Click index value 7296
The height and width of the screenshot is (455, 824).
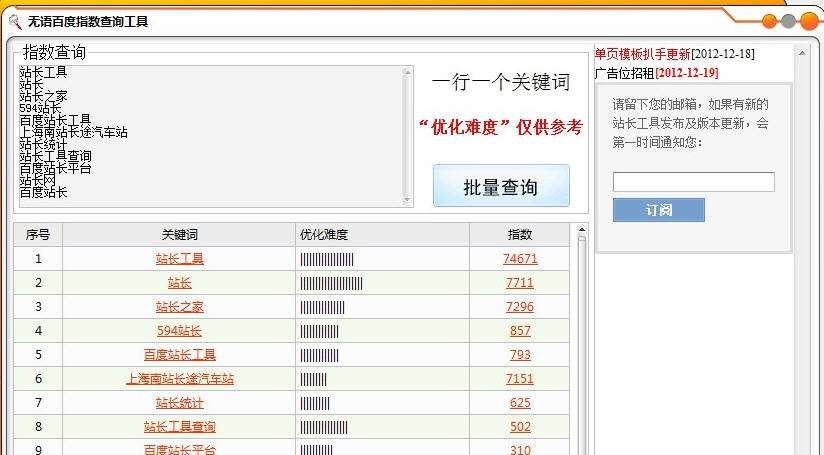(x=520, y=306)
